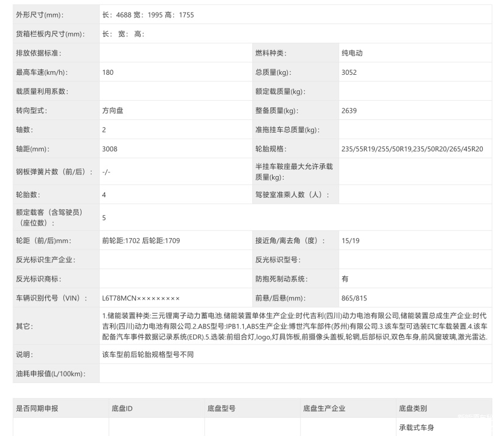Select the 外形尺寸(mm) label cell
Image resolution: width=504 pixels, height=436 pixels.
point(39,14)
